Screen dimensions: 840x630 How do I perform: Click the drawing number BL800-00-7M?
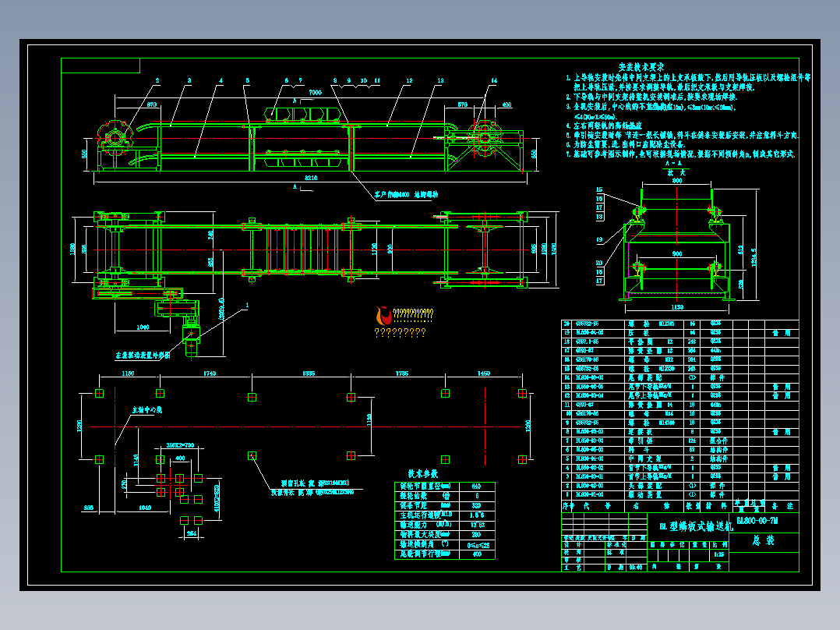click(757, 521)
